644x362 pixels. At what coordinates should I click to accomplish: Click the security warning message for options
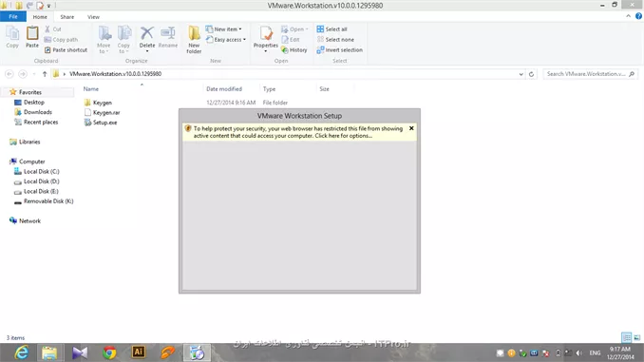[297, 132]
